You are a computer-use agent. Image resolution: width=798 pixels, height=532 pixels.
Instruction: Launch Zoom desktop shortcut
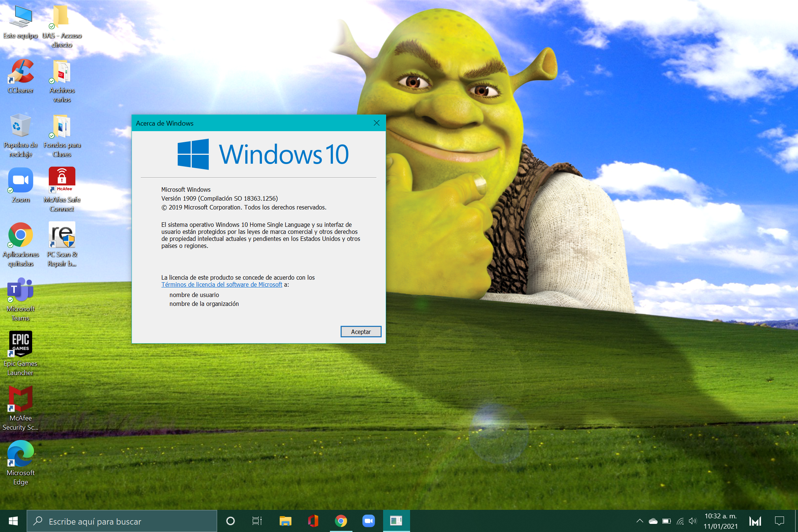tap(21, 186)
